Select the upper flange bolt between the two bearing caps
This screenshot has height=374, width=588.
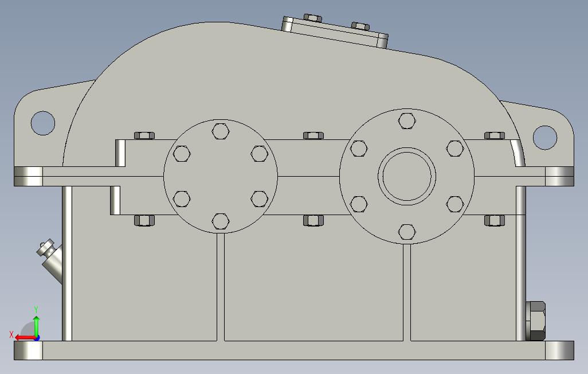313,135
